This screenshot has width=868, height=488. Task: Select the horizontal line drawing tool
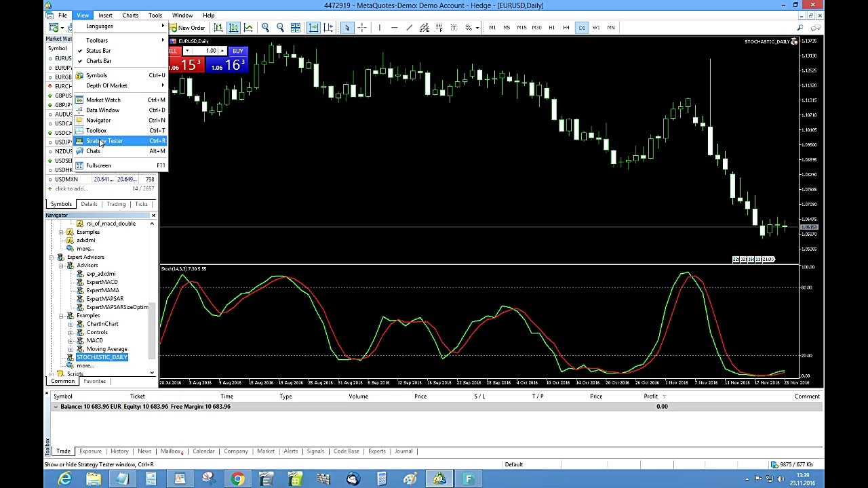[x=394, y=28]
